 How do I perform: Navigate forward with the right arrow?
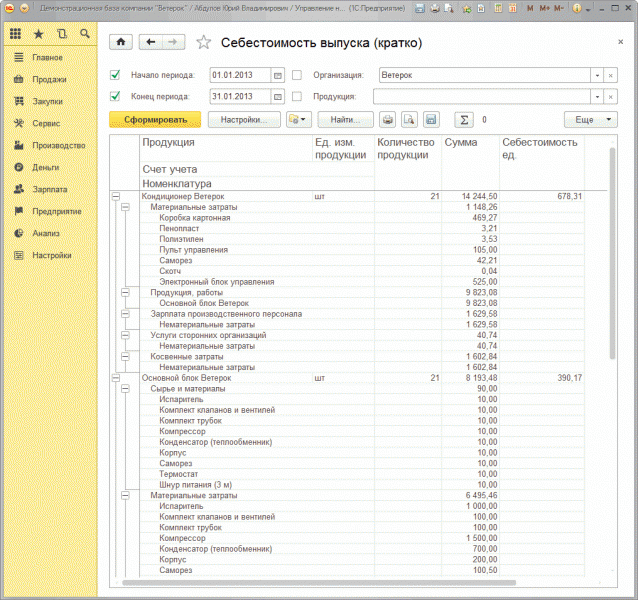[173, 42]
